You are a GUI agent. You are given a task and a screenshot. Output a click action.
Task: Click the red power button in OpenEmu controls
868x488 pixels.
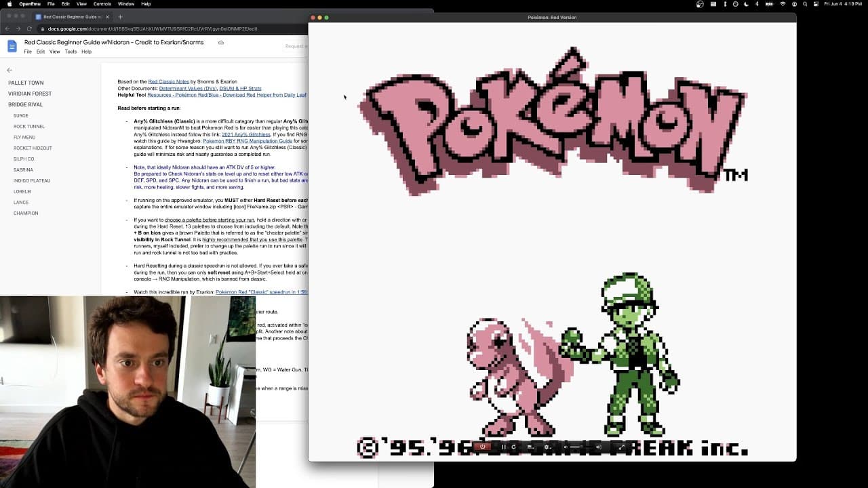tap(482, 447)
